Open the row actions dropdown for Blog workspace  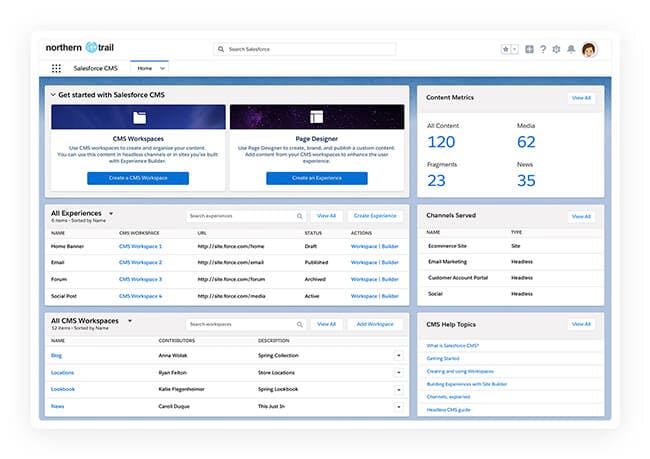(398, 356)
